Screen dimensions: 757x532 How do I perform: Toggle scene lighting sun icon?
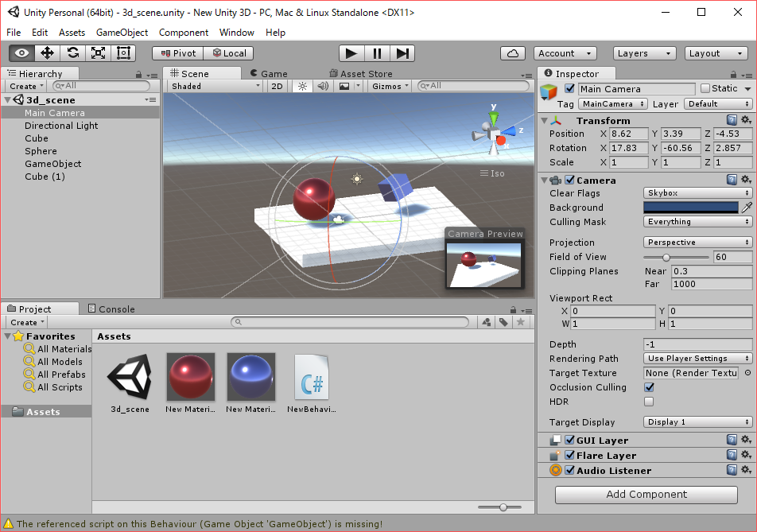coord(302,86)
